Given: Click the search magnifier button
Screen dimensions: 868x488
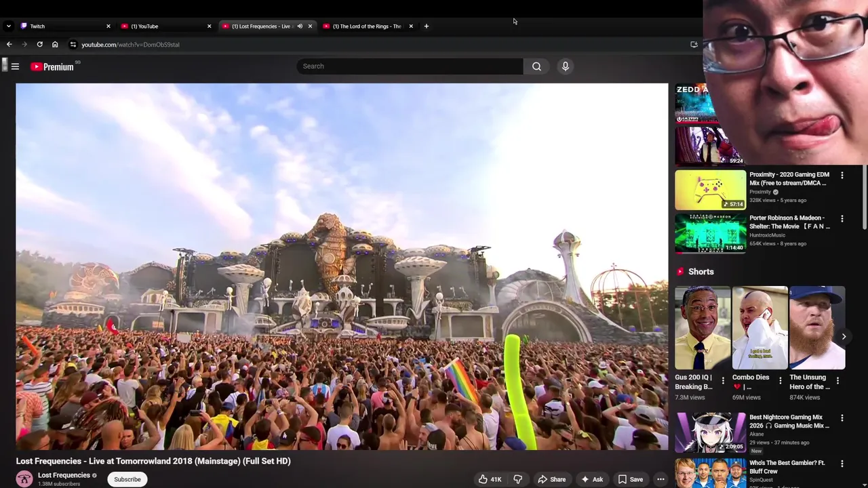Looking at the screenshot, I should (x=536, y=66).
